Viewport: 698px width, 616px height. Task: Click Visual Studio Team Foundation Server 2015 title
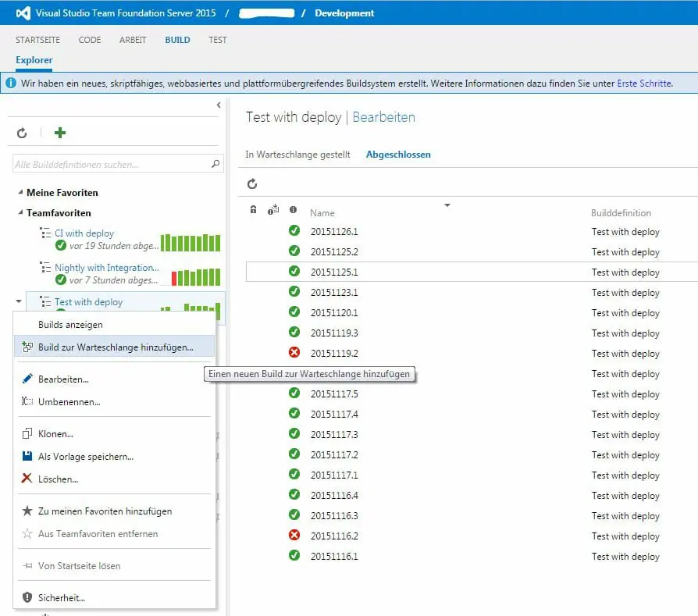click(x=126, y=13)
